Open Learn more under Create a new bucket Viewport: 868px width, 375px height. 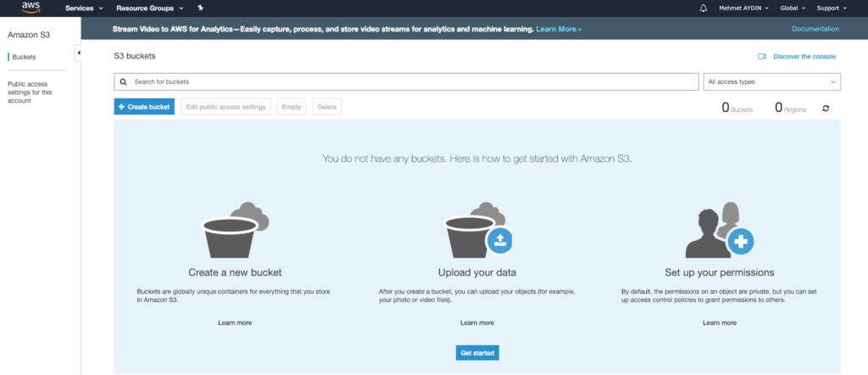[235, 322]
